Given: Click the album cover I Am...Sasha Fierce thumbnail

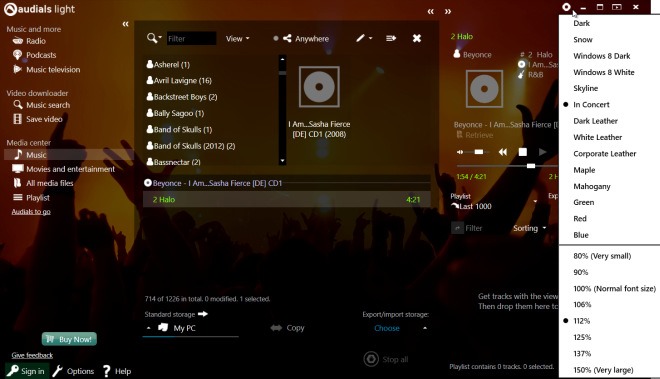Looking at the screenshot, I should (x=319, y=86).
